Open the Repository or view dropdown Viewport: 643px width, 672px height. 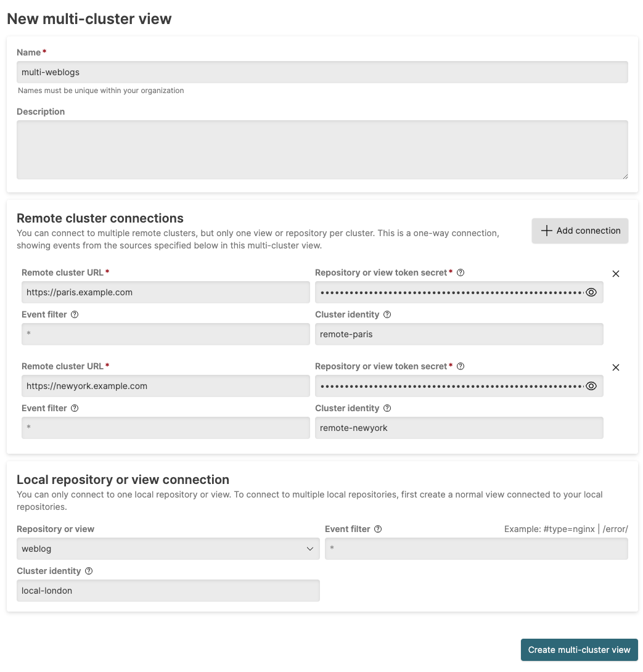coord(168,549)
